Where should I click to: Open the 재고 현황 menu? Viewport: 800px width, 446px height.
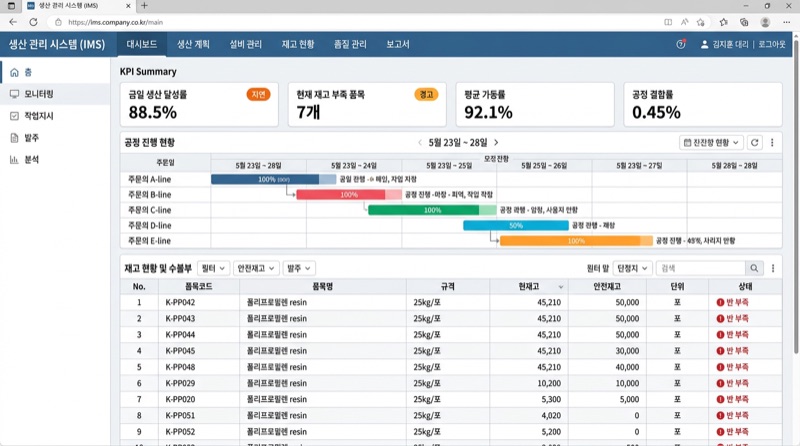click(298, 44)
